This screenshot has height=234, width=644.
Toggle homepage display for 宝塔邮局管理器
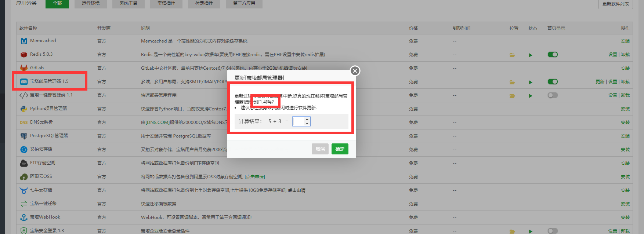tap(553, 82)
